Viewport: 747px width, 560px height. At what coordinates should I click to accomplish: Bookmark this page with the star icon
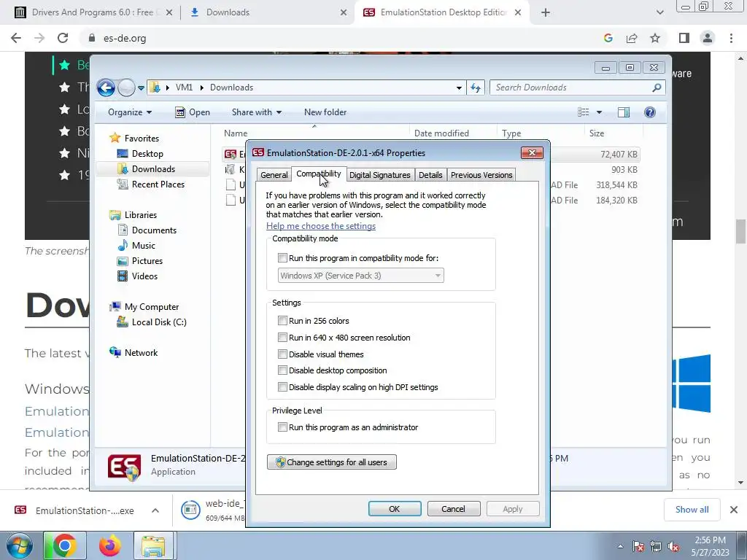(x=655, y=38)
